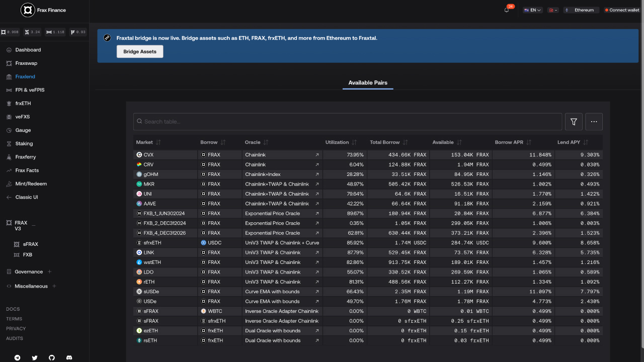
Task: Open the rsETH oracle external link arrow
Action: pos(317,340)
